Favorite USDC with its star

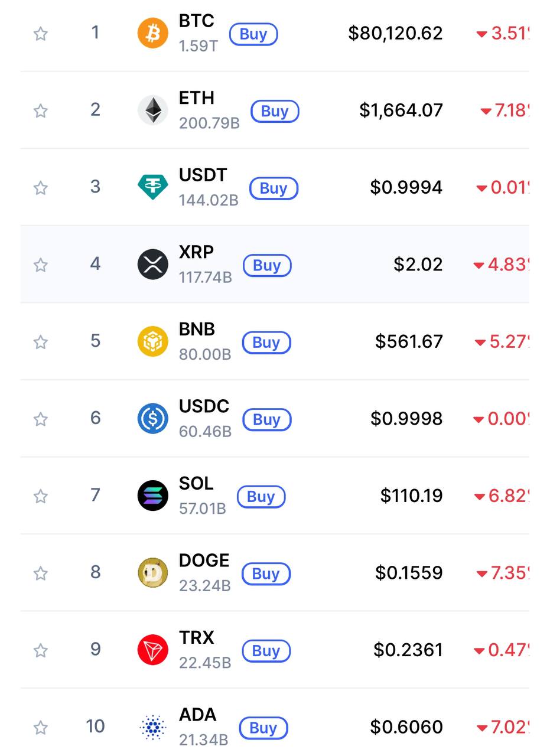(x=40, y=419)
